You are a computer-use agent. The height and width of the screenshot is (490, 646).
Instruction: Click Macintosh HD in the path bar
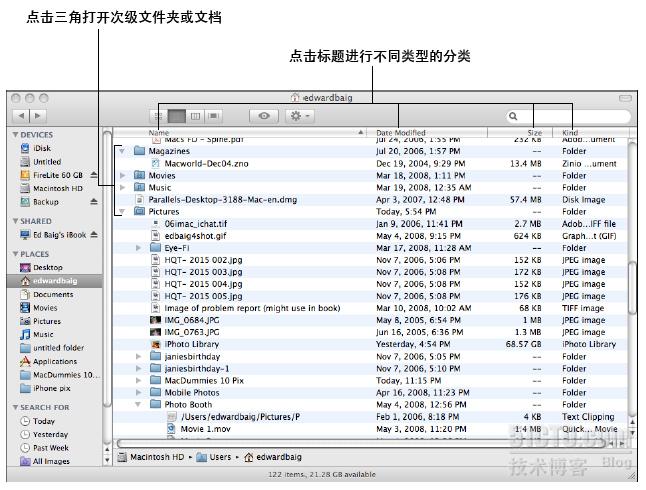[x=151, y=457]
